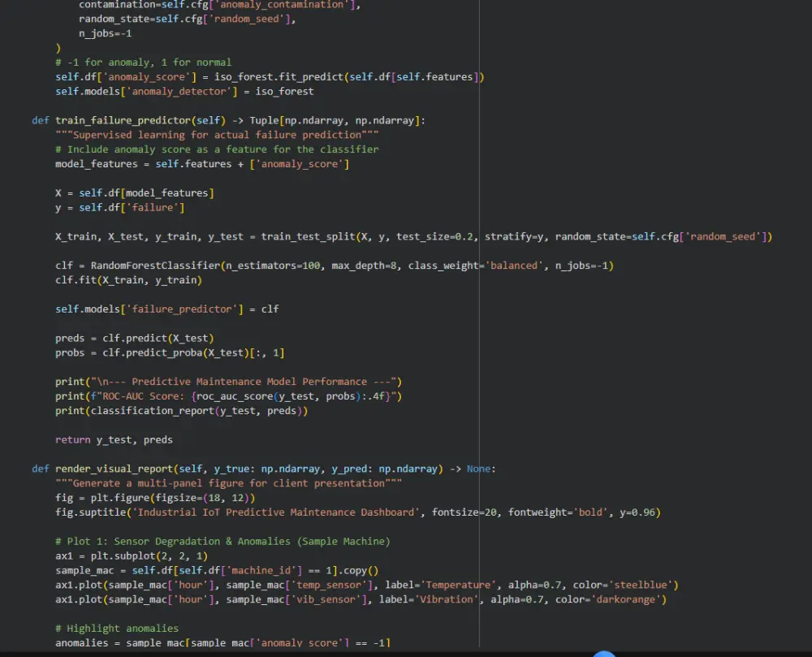Click the render_visual_report function name
This screenshot has height=657, width=812.
(114, 469)
